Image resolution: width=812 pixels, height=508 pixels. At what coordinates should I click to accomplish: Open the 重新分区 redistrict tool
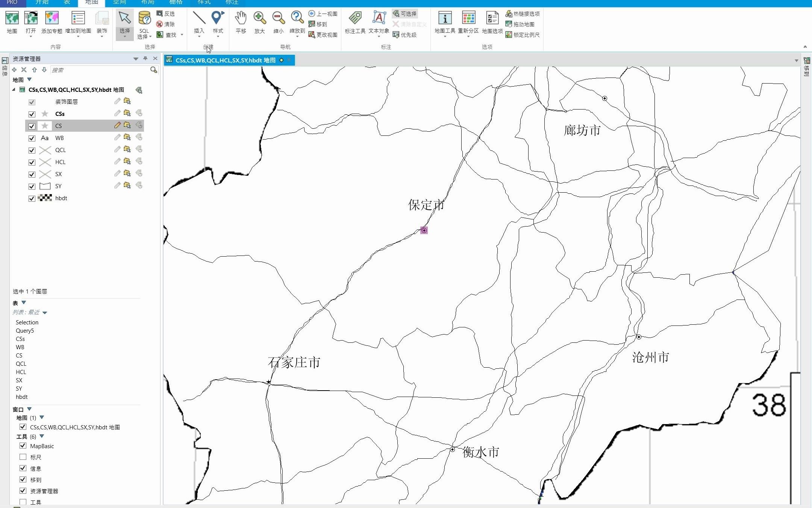pyautogui.click(x=468, y=23)
